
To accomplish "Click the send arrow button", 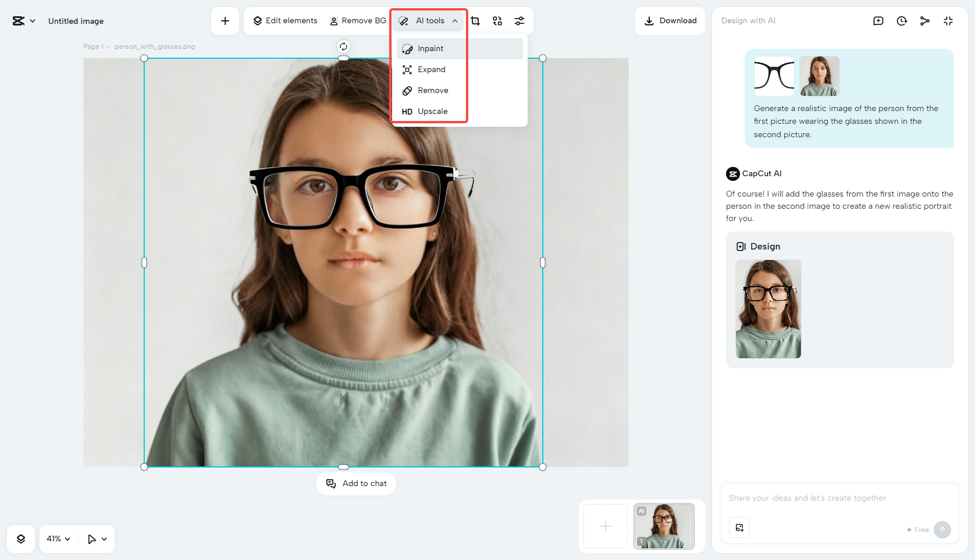I will (942, 530).
